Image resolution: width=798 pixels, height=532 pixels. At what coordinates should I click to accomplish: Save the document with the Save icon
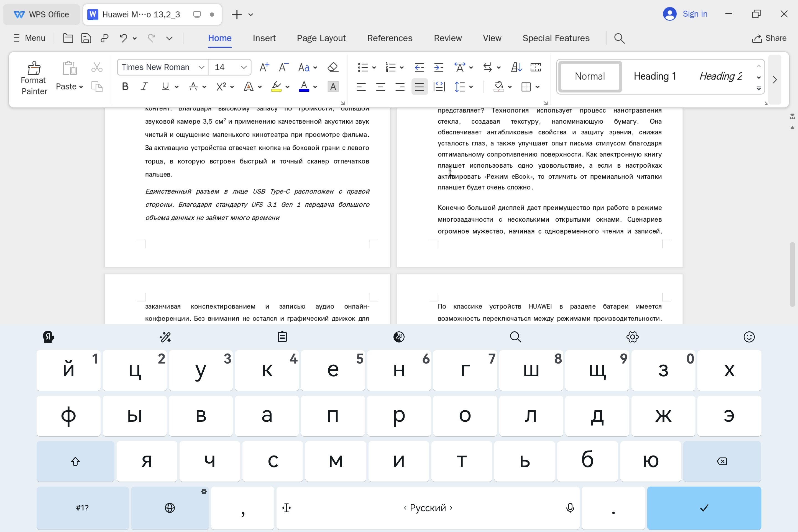86,38
